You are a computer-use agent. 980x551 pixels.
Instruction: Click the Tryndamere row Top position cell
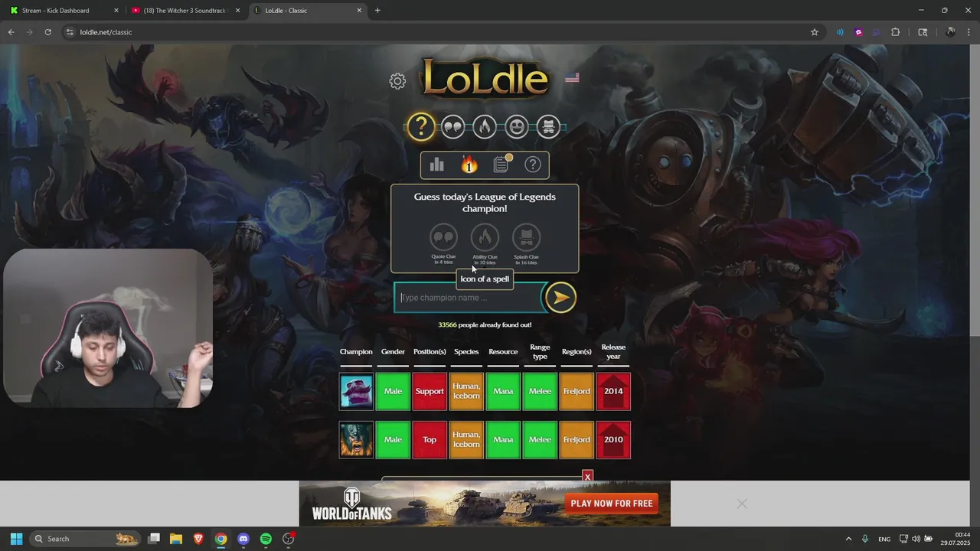430,440
